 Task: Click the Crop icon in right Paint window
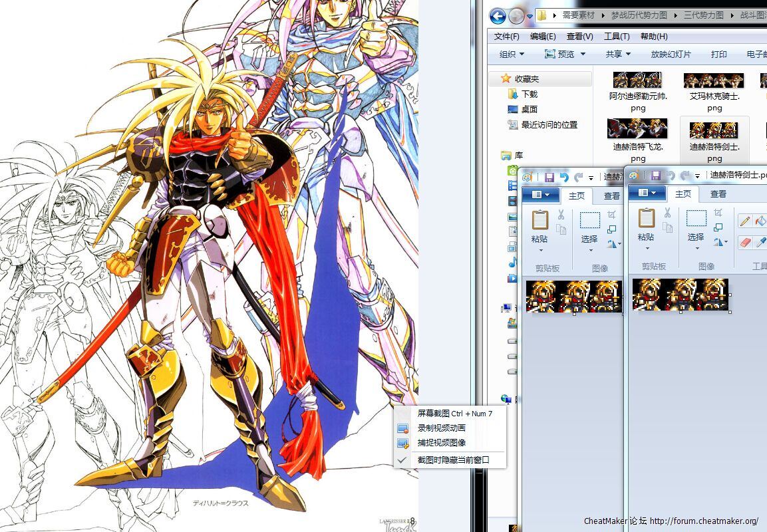click(x=718, y=213)
